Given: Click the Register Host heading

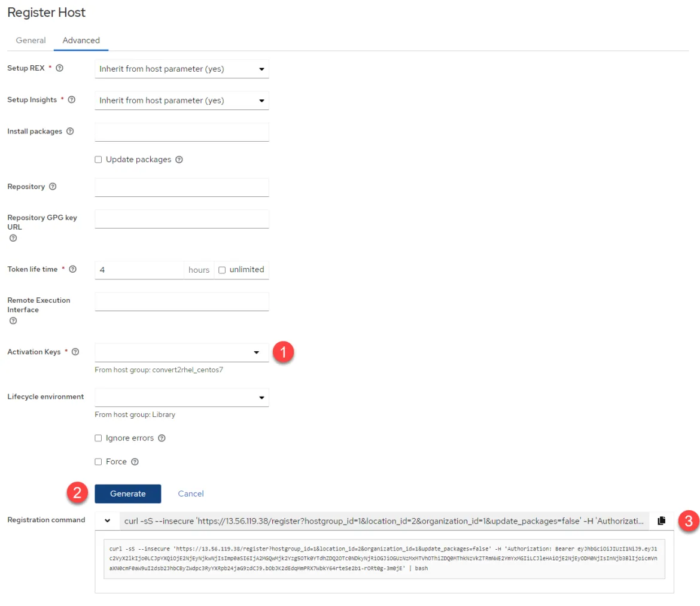Looking at the screenshot, I should coord(47,13).
